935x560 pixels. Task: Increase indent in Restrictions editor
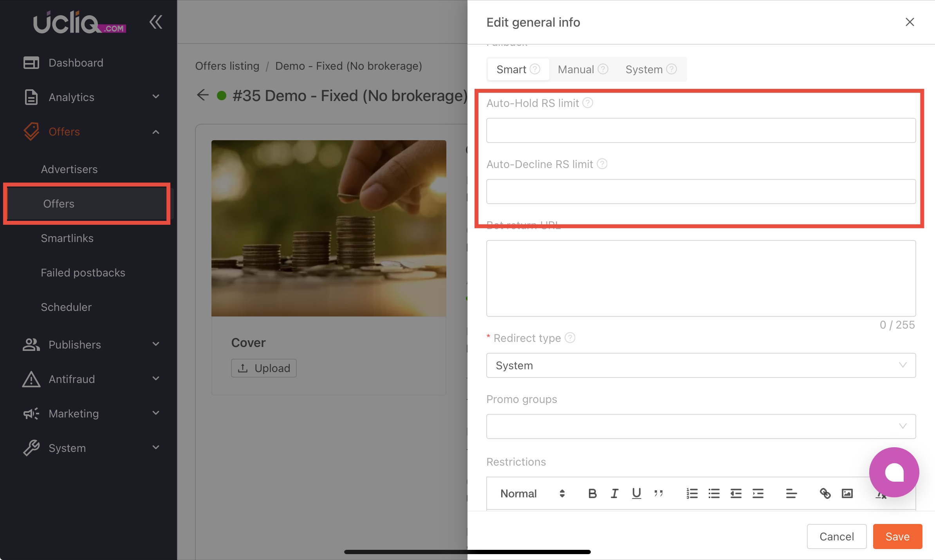758,493
